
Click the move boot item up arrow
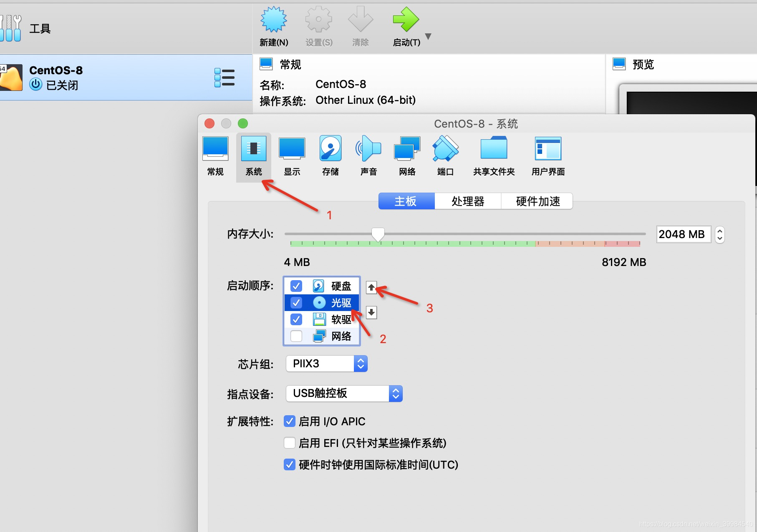coord(371,287)
